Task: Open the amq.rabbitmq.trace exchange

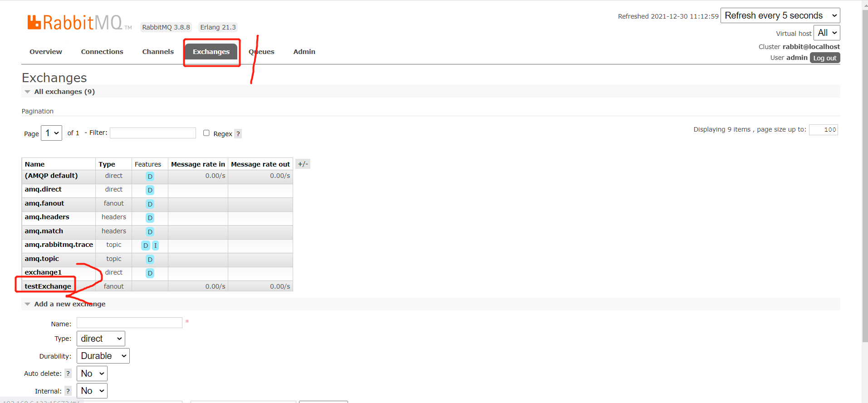Action: pyautogui.click(x=59, y=245)
